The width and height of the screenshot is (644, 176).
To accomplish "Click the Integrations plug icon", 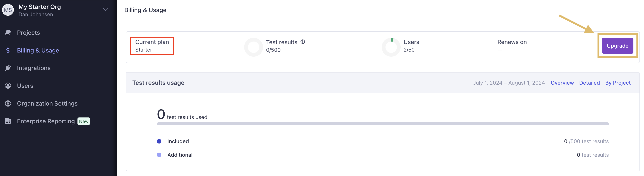I will click(x=8, y=68).
